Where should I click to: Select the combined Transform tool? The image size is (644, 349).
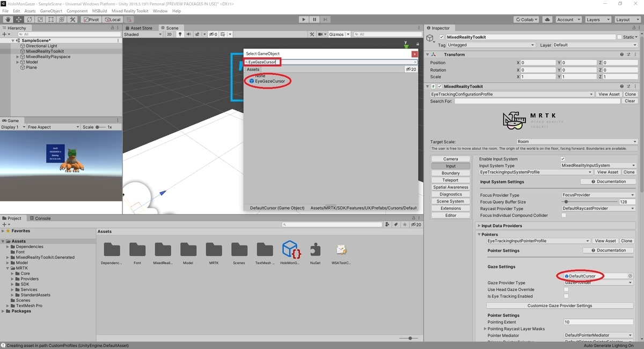(62, 19)
